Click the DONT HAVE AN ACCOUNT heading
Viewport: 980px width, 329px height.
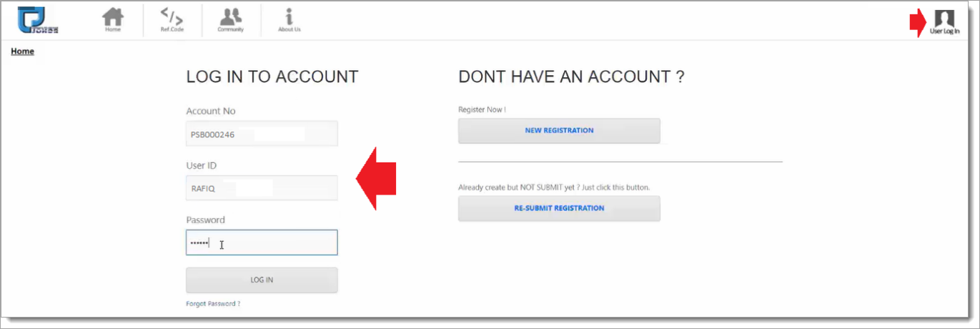(x=571, y=77)
